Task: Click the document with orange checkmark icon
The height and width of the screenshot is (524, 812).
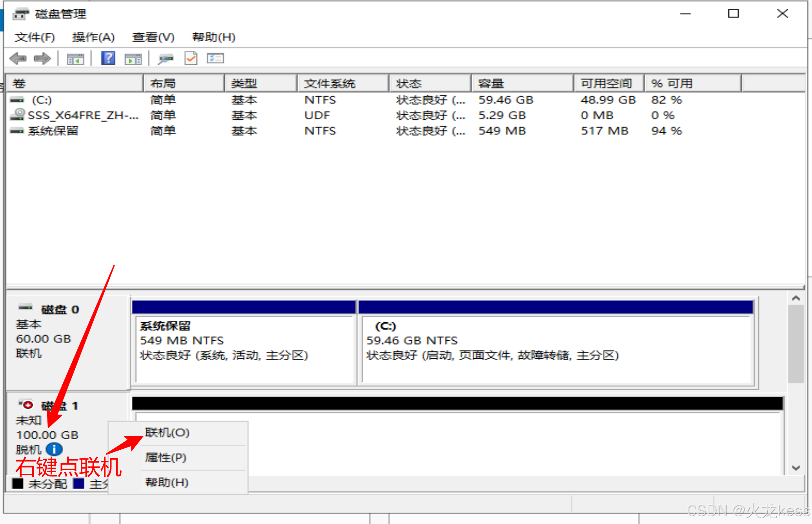Action: pyautogui.click(x=191, y=59)
